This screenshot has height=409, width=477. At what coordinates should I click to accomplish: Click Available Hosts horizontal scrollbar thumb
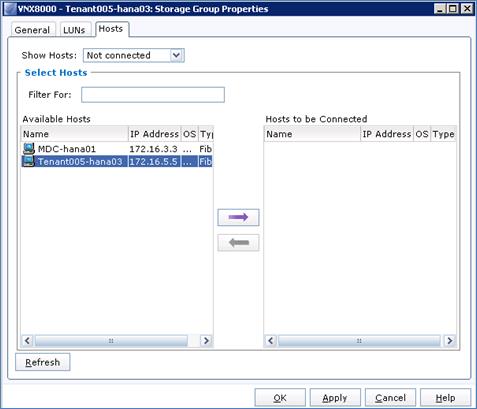111,341
